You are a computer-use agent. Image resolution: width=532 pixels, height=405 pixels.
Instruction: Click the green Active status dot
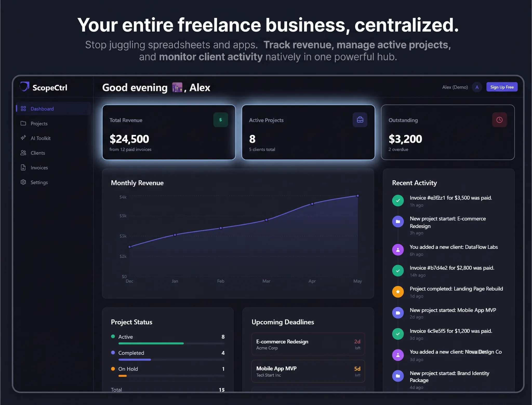tap(113, 337)
